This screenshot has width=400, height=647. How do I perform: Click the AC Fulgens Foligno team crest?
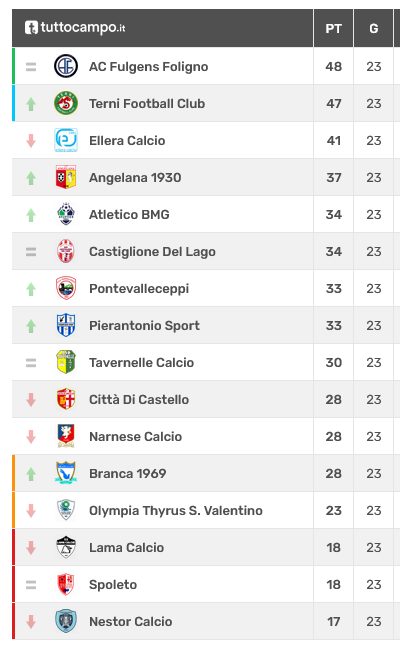point(66,66)
